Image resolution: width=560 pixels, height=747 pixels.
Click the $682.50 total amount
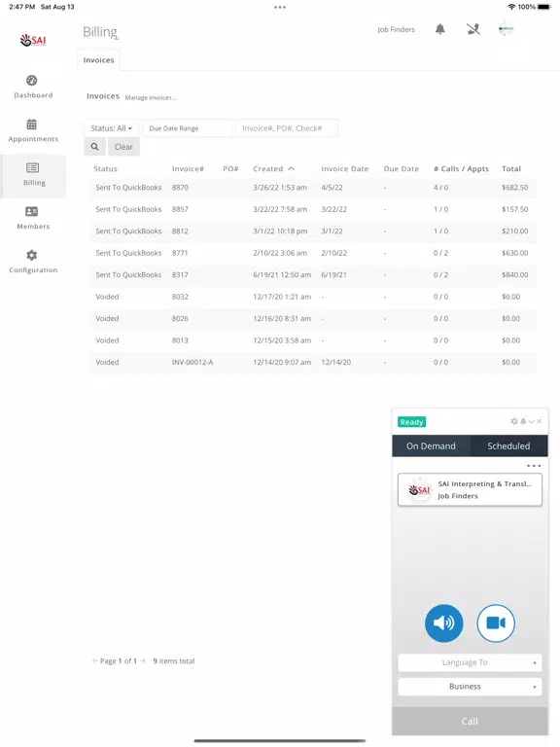pos(514,188)
